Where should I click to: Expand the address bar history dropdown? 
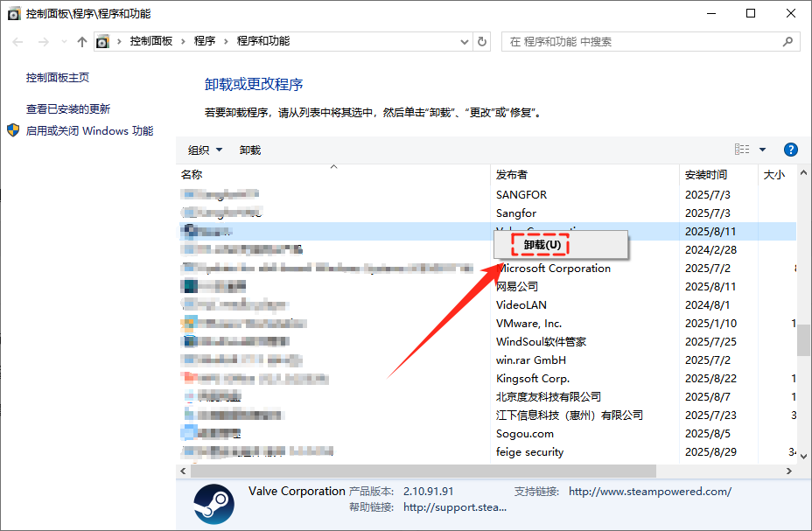pyautogui.click(x=465, y=42)
